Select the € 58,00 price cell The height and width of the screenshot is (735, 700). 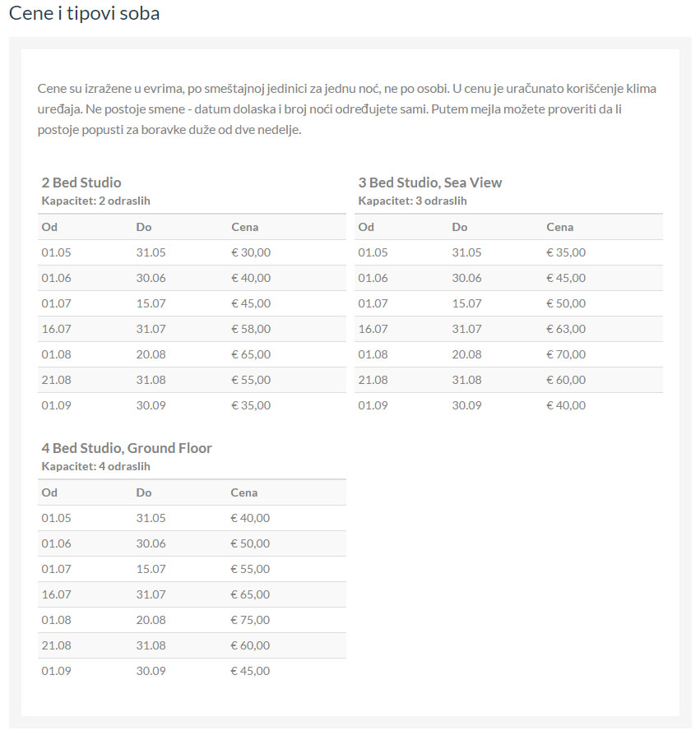click(251, 329)
